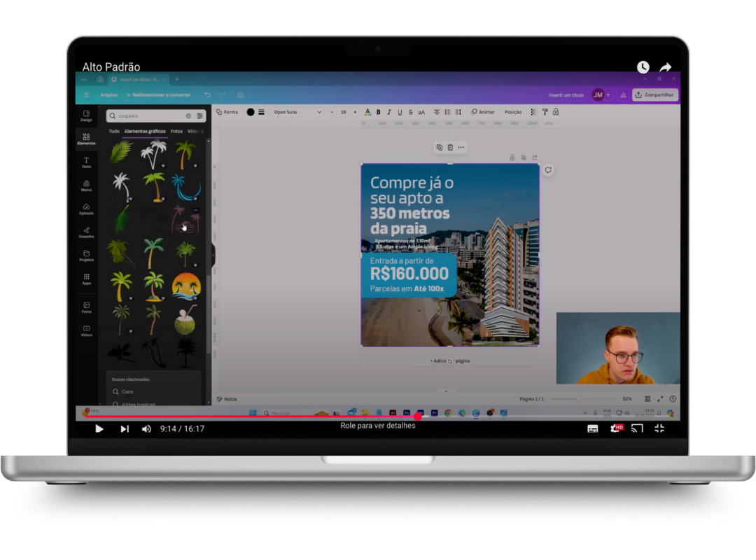Screen dimensions: 756x560
Task: Switch to the Fotos tab
Action: point(176,131)
